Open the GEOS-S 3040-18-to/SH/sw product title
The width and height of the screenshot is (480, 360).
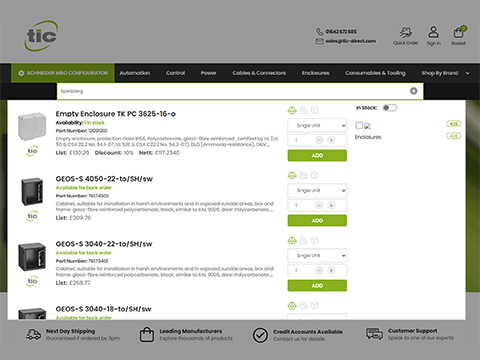103,309
